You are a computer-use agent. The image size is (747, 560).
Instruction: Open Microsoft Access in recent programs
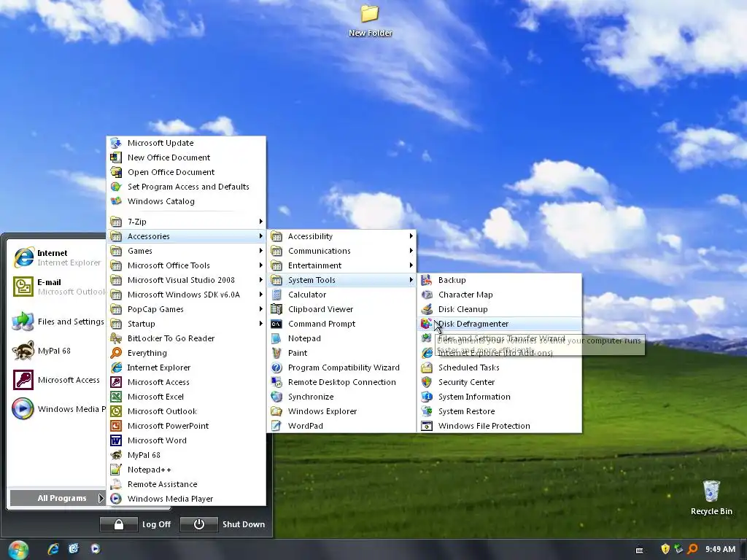pos(58,380)
